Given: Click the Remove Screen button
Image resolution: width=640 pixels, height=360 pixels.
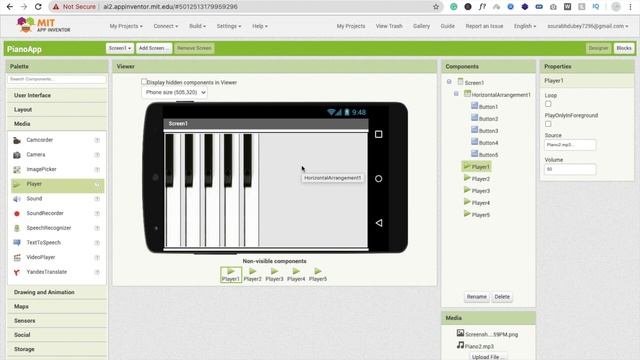Looking at the screenshot, I should tap(194, 48).
